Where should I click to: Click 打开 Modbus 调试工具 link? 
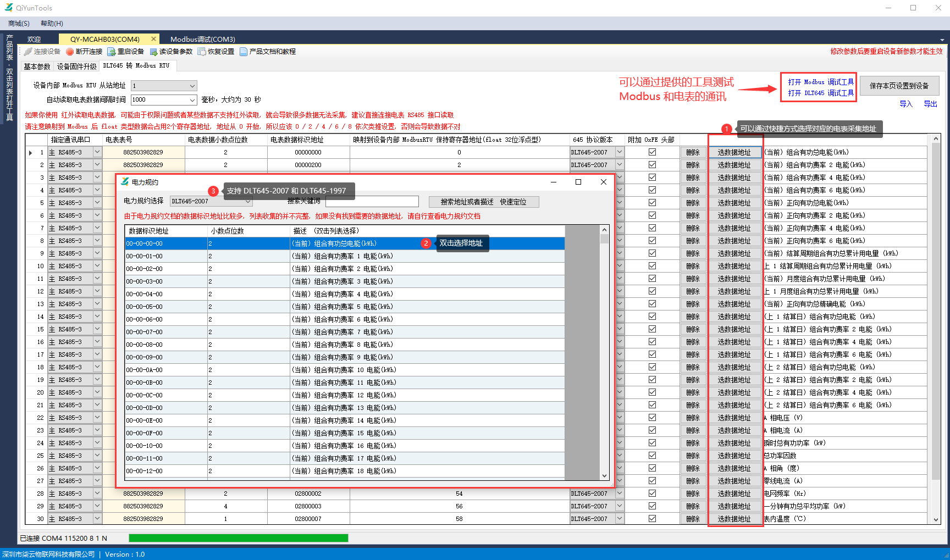pos(820,82)
